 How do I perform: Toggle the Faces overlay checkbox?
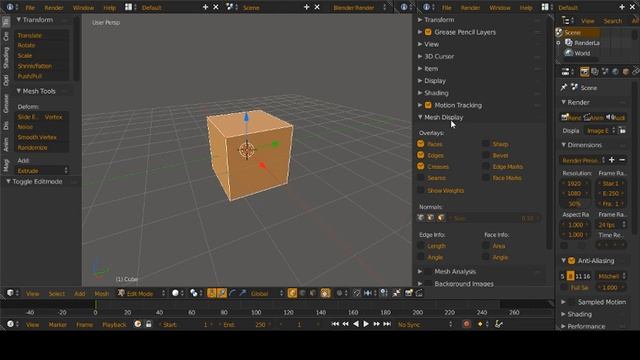[421, 144]
